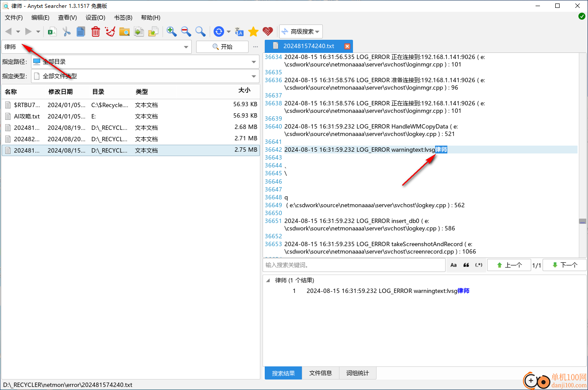588x390 pixels.
Task: Click the move file to folder icon
Action: pyautogui.click(x=153, y=31)
